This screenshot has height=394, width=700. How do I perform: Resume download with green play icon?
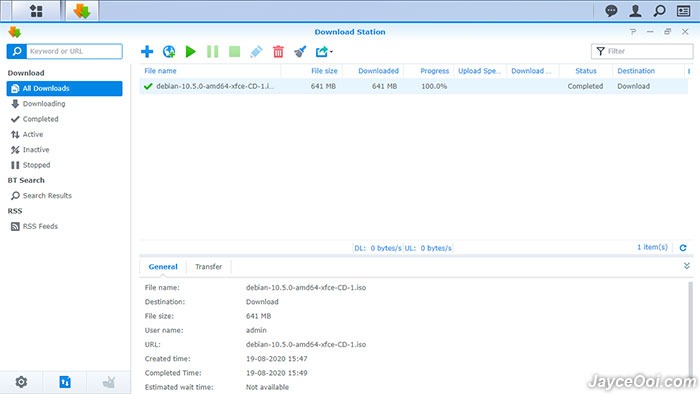click(191, 52)
